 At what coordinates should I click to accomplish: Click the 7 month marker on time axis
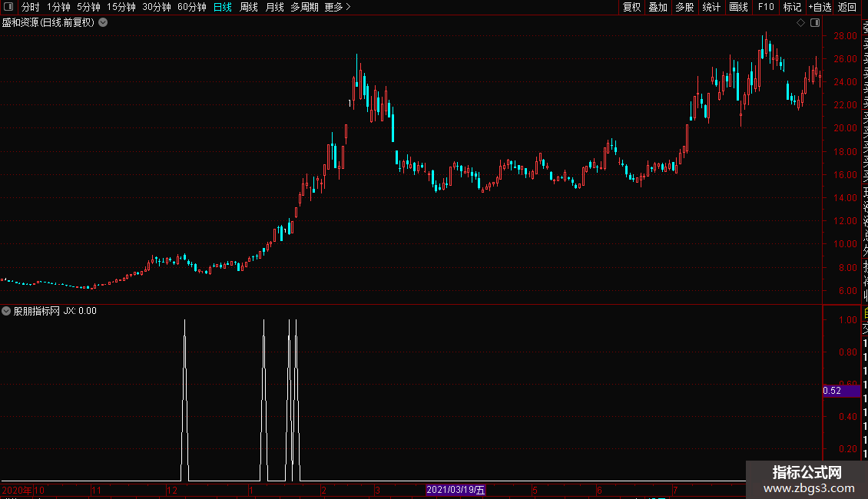(x=675, y=490)
